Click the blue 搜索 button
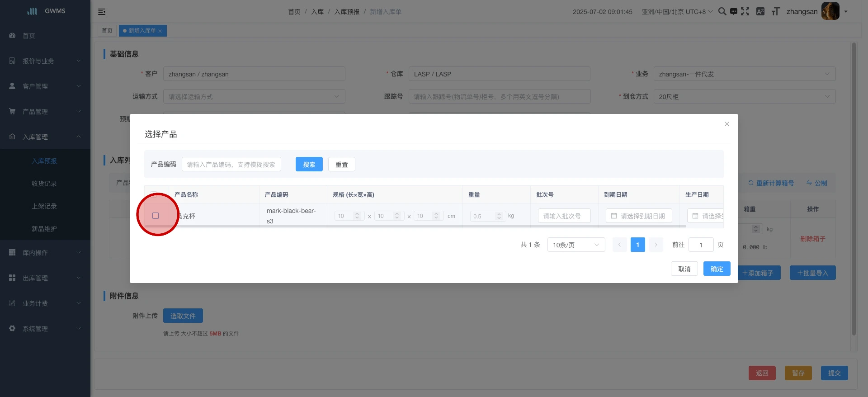 309,165
